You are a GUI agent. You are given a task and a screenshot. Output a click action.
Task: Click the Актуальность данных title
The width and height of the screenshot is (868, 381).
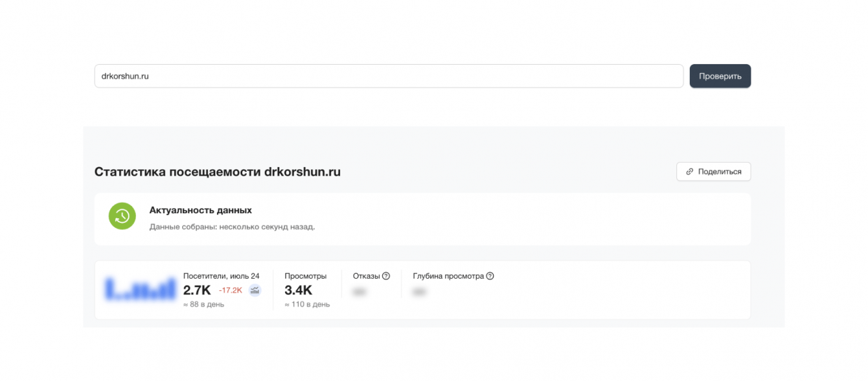201,211
